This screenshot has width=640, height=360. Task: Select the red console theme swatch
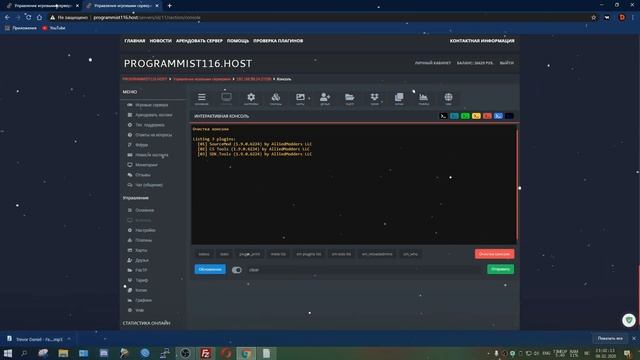point(487,116)
